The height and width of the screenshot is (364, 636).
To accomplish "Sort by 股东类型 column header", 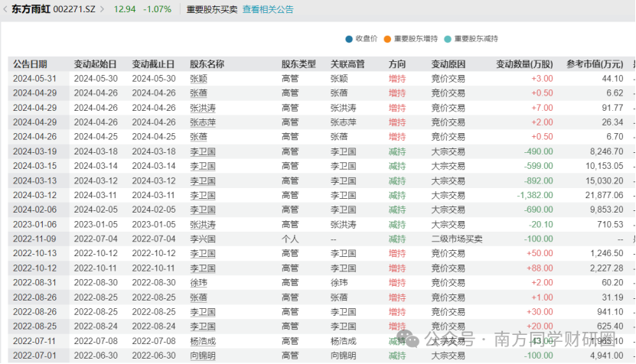I will click(x=298, y=64).
